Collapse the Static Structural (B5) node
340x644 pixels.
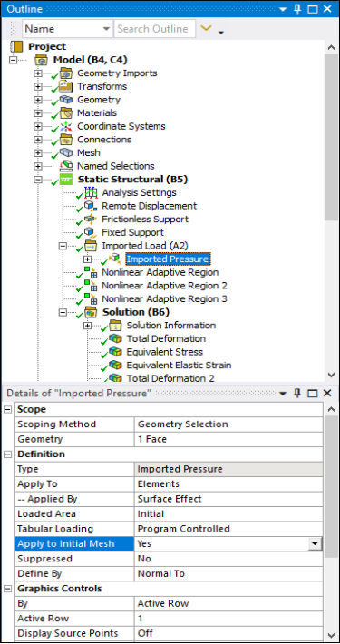pos(38,180)
